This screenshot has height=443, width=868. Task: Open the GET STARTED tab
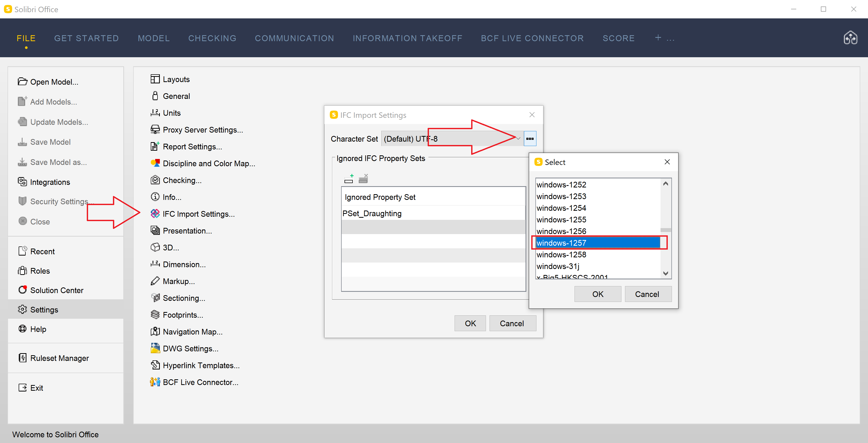click(86, 38)
